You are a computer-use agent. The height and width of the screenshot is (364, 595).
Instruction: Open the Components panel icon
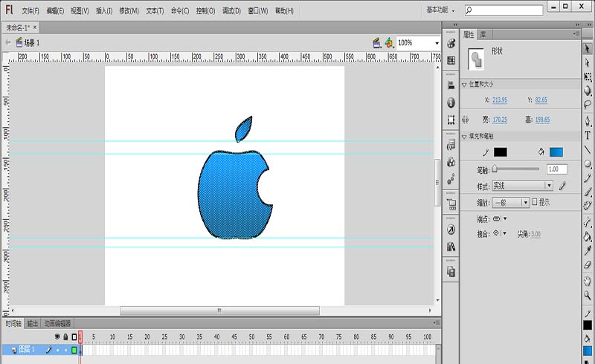point(451,162)
